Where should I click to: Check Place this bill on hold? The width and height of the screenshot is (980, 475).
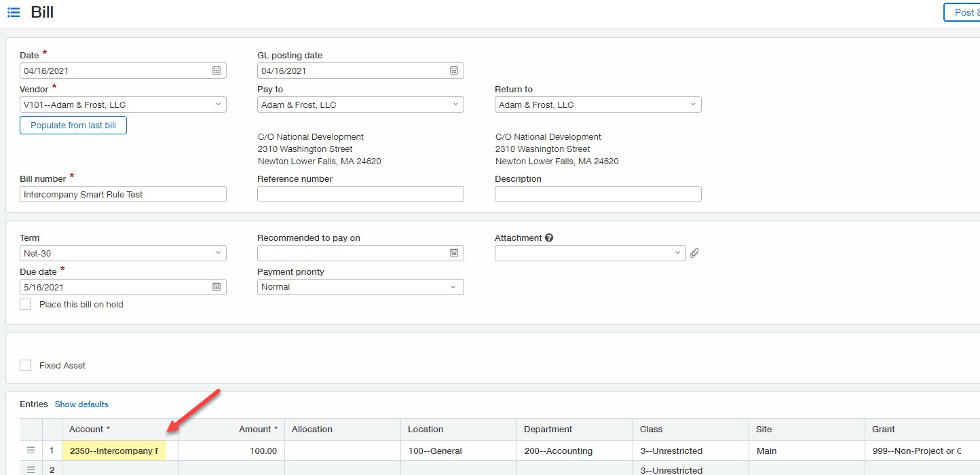point(26,305)
